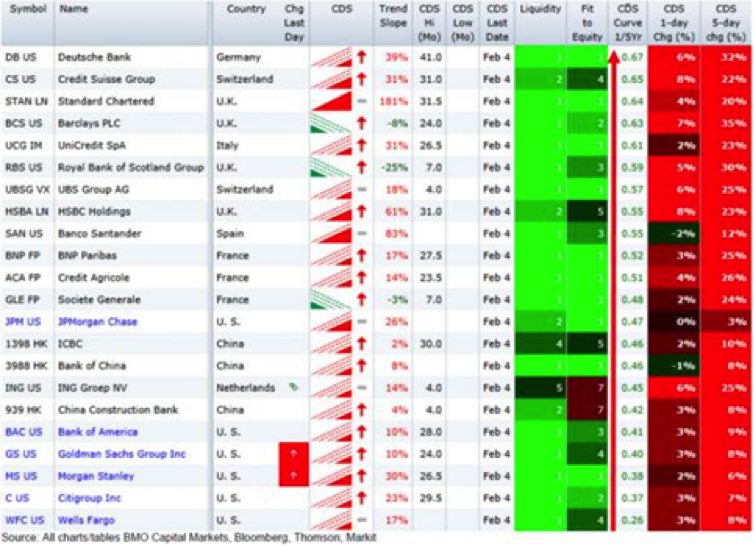Sort by the CDS 1-day Chg (%) header
Image resolution: width=754 pixels, height=546 pixels.
coord(674,23)
